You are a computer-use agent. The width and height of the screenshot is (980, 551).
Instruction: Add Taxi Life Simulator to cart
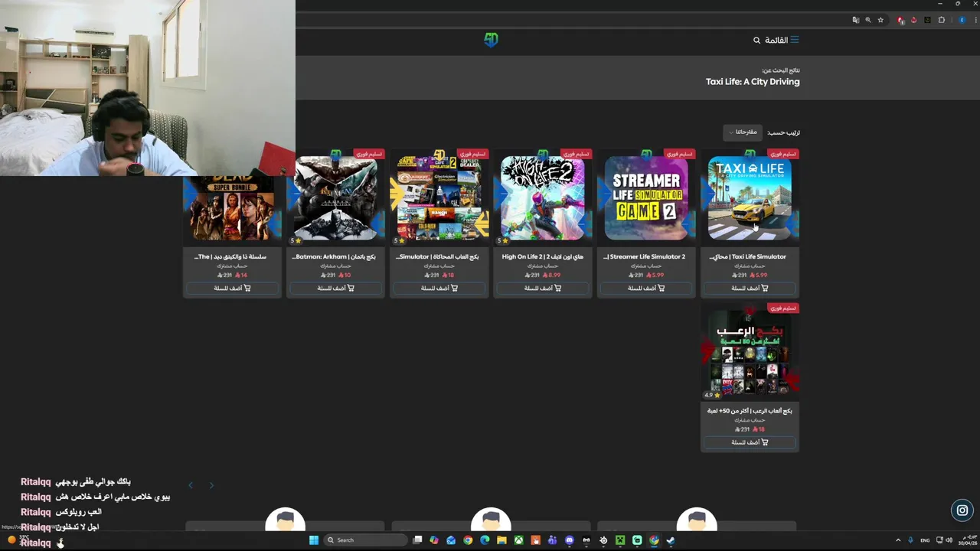pos(750,289)
